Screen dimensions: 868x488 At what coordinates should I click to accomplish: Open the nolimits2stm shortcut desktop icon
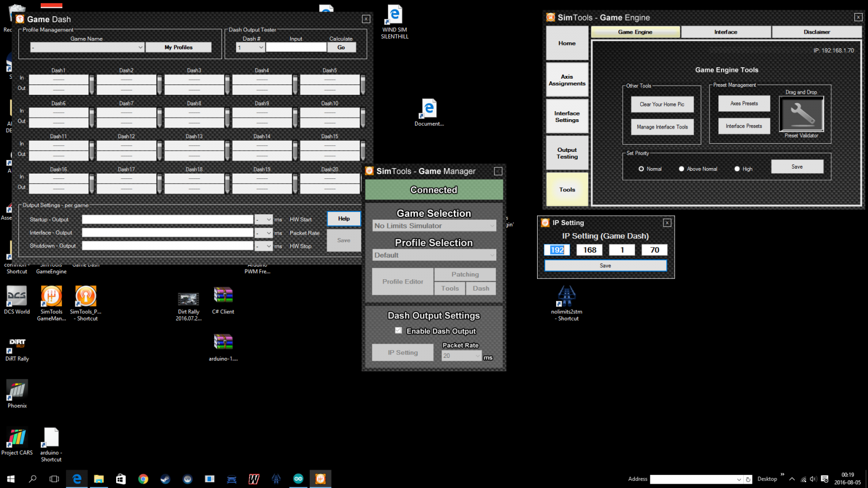pos(567,303)
